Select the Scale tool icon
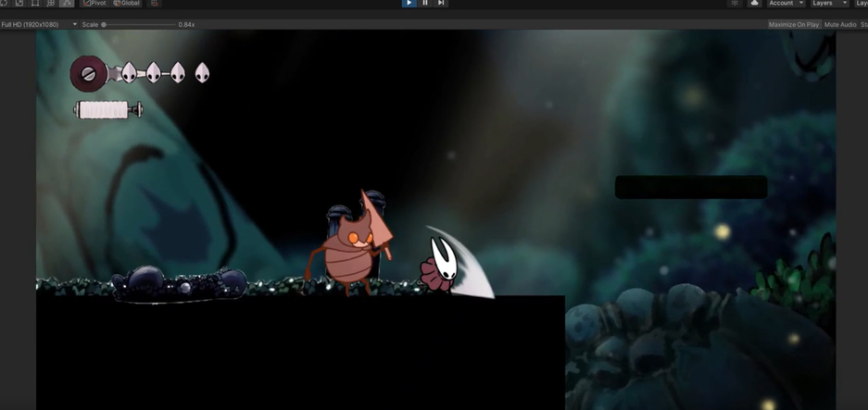The height and width of the screenshot is (410, 868). [19, 3]
